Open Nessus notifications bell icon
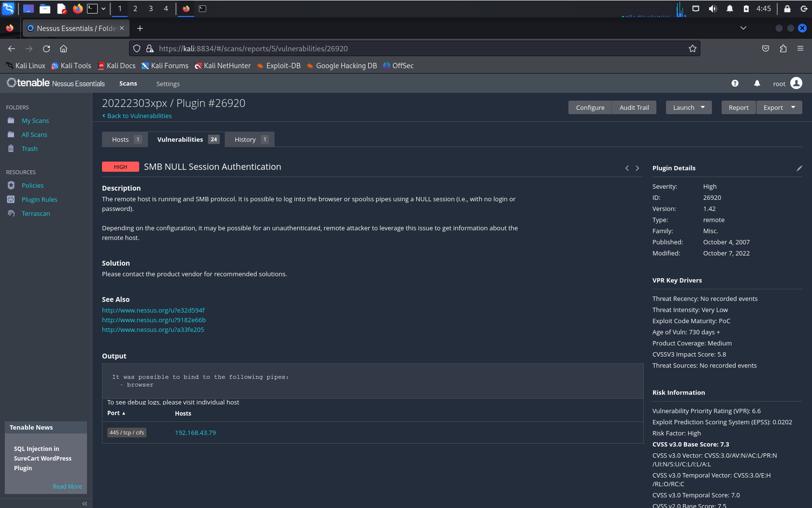The height and width of the screenshot is (508, 812). [x=757, y=83]
